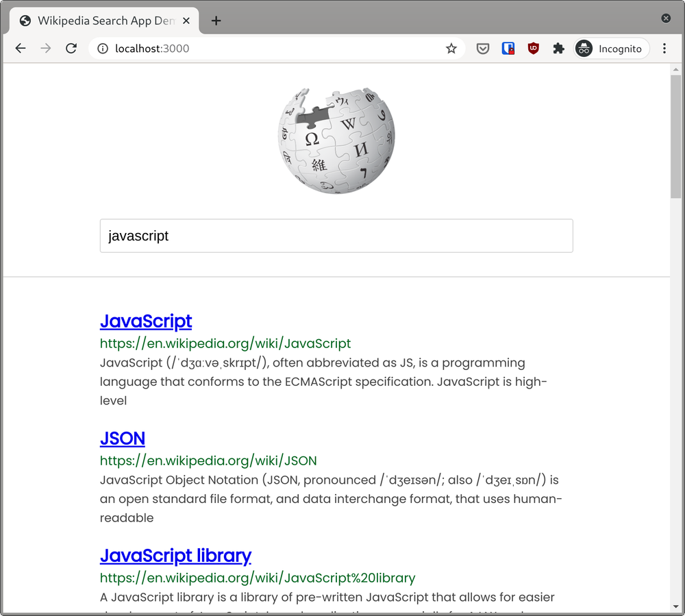This screenshot has height=616, width=685.
Task: View site information icon beside localhost:3000
Action: point(103,49)
